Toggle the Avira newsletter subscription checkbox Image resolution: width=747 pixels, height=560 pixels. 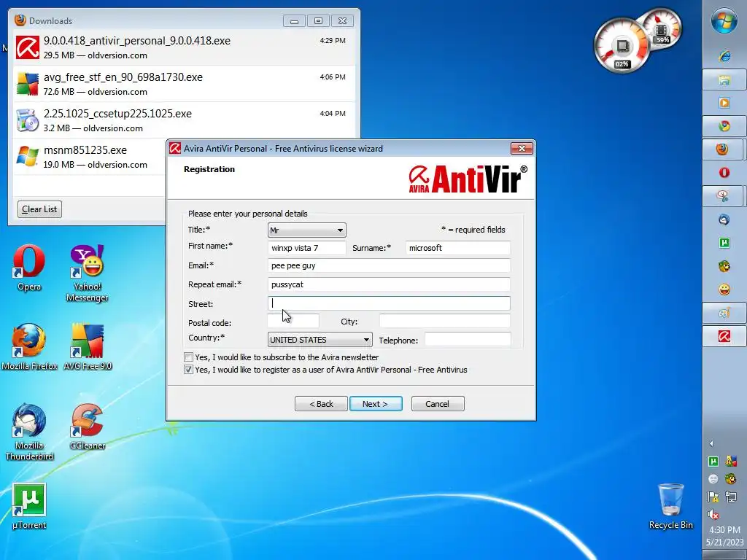point(189,357)
